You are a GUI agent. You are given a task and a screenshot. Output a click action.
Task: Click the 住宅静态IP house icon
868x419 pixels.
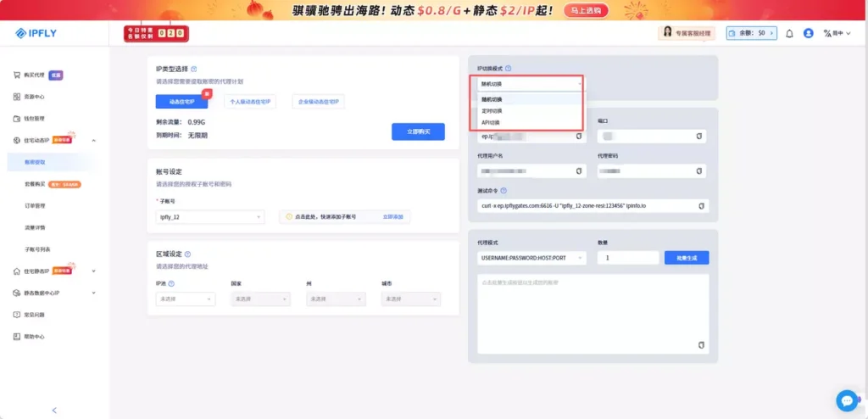(x=17, y=271)
